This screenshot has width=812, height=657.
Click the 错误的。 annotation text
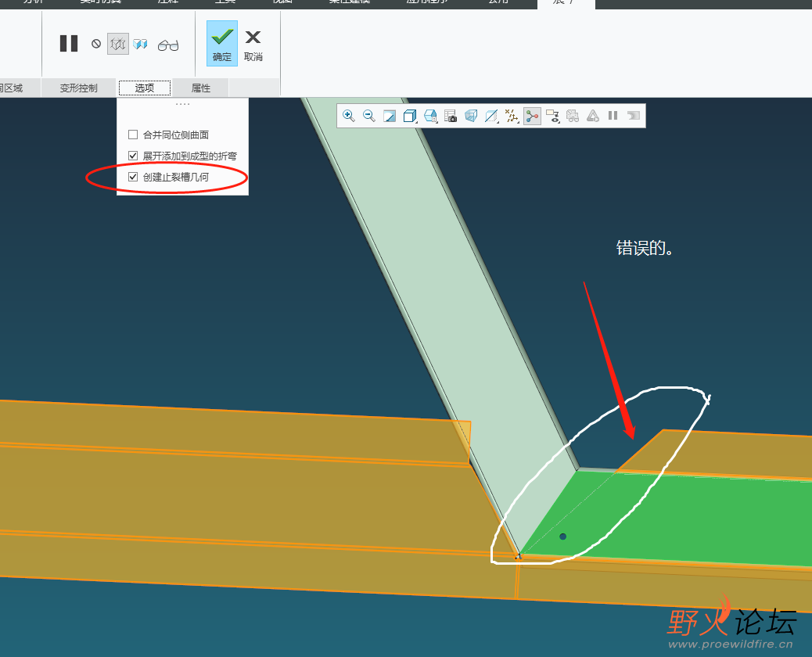(x=645, y=249)
